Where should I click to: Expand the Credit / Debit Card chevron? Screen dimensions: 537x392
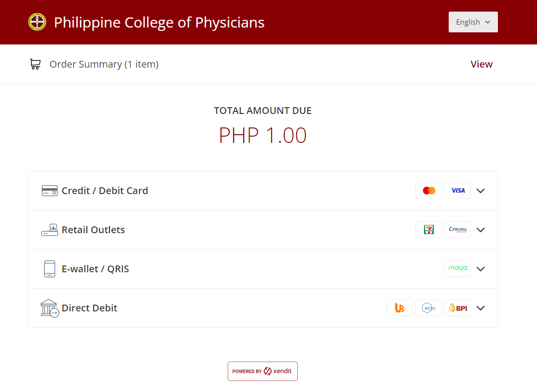click(481, 191)
